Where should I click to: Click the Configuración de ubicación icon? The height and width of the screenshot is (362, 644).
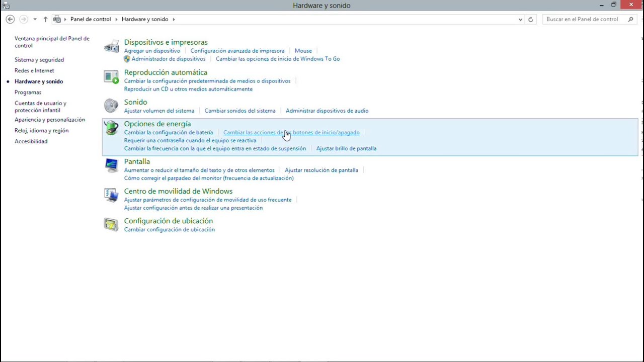pyautogui.click(x=111, y=225)
